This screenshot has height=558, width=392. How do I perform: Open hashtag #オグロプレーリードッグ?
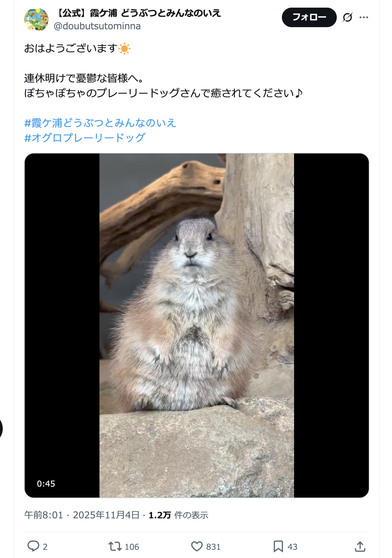pyautogui.click(x=85, y=138)
